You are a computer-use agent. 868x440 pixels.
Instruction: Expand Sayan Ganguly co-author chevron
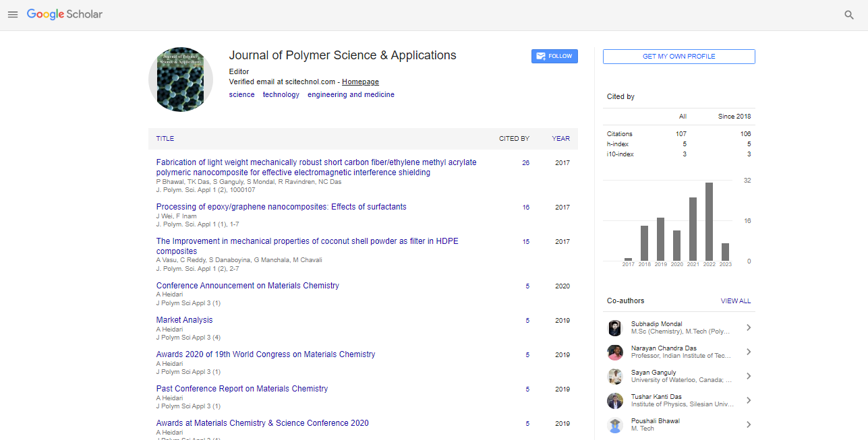pyautogui.click(x=748, y=377)
